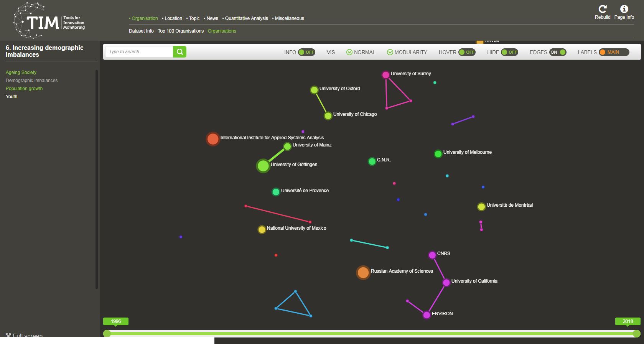Select the University of Melbourne node
This screenshot has height=344, width=644.
438,154
